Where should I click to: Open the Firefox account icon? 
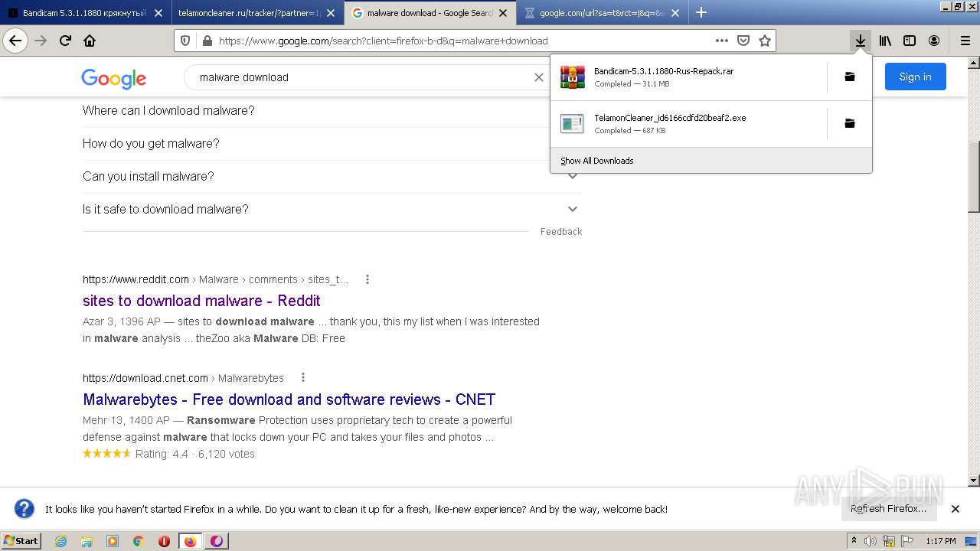(934, 41)
